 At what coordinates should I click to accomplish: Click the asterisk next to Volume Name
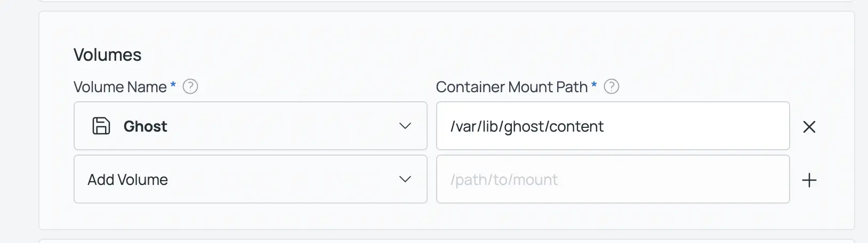[173, 85]
